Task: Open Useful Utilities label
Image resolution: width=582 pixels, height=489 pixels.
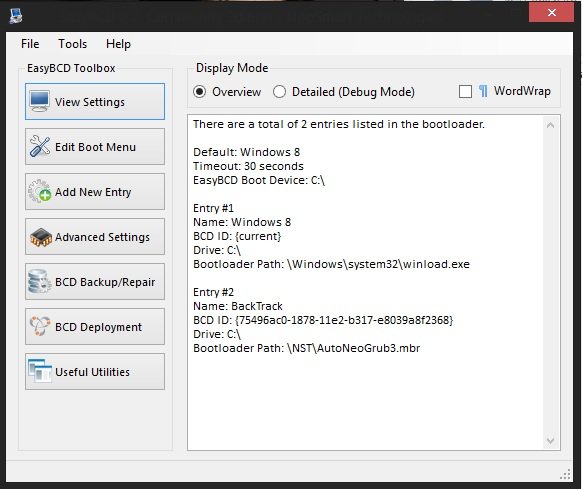Action: (92, 372)
